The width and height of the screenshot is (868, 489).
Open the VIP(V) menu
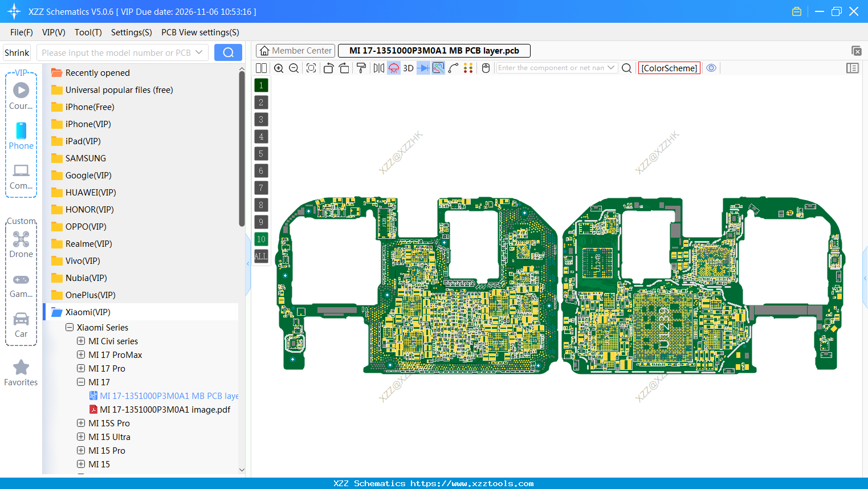pyautogui.click(x=53, y=32)
